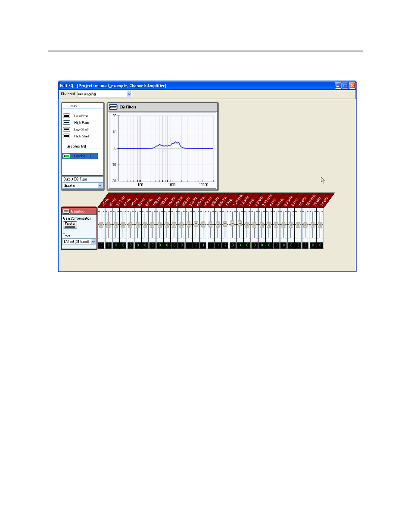
Task: Click gain value field under 1 kHz slider
Action: tap(225, 245)
